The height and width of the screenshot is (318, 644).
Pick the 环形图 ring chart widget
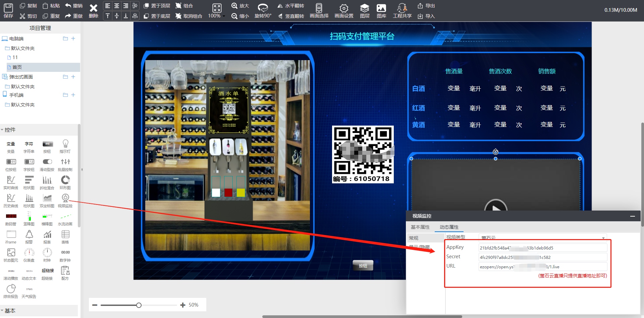pos(65,183)
